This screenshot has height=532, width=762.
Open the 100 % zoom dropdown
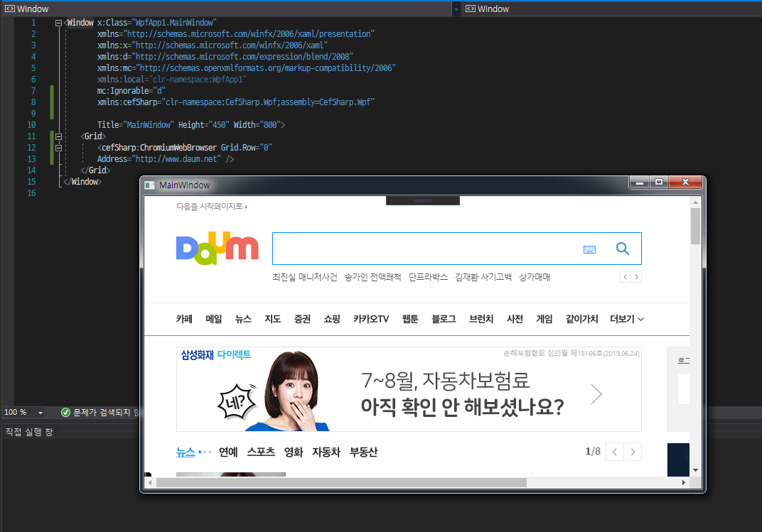point(41,413)
